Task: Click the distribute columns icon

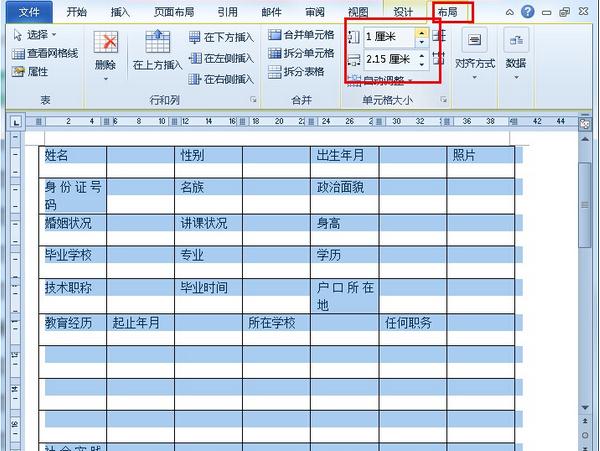Action: click(439, 59)
